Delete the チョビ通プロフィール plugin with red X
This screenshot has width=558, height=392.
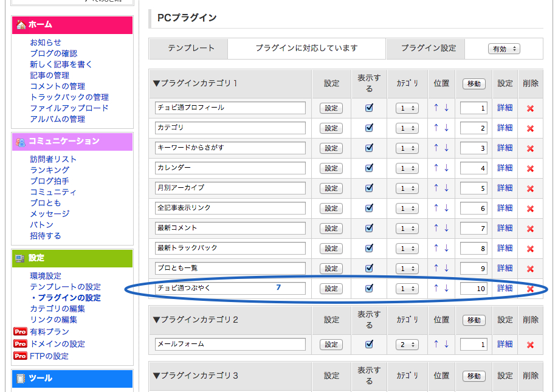click(530, 109)
